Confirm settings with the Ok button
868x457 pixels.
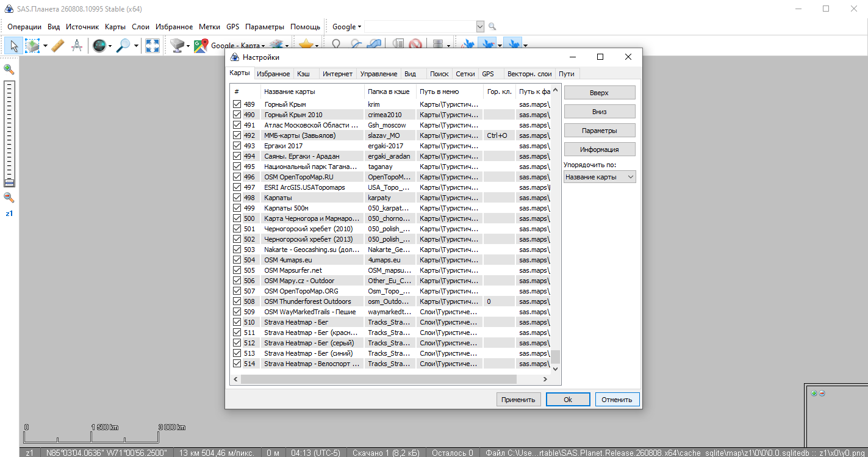[x=568, y=400]
